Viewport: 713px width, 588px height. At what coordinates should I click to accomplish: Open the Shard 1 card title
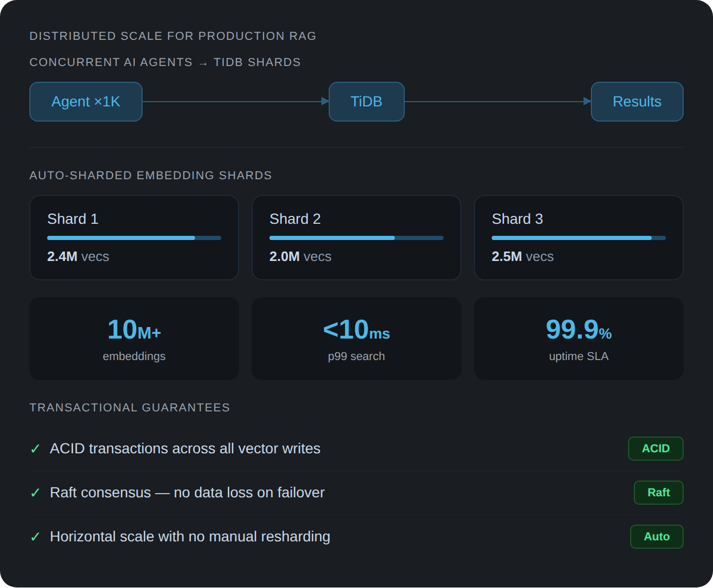(73, 219)
